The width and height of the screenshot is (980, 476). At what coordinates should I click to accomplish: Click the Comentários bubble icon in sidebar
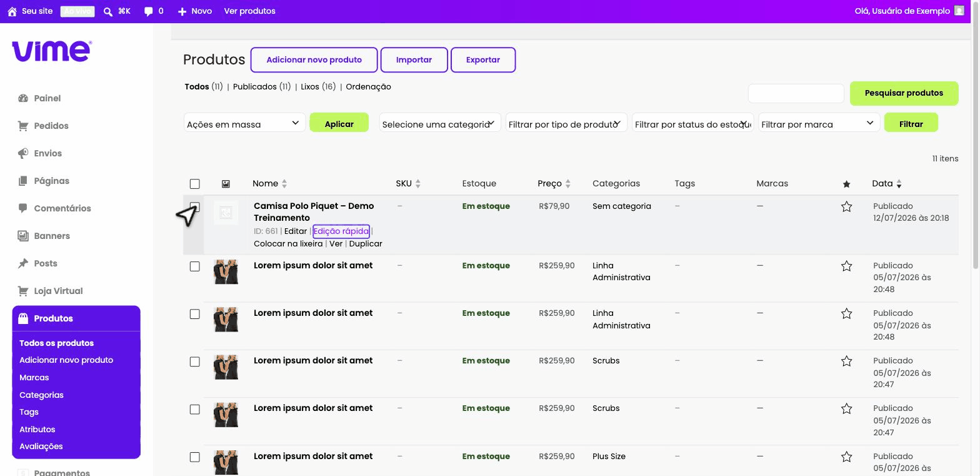click(x=23, y=208)
